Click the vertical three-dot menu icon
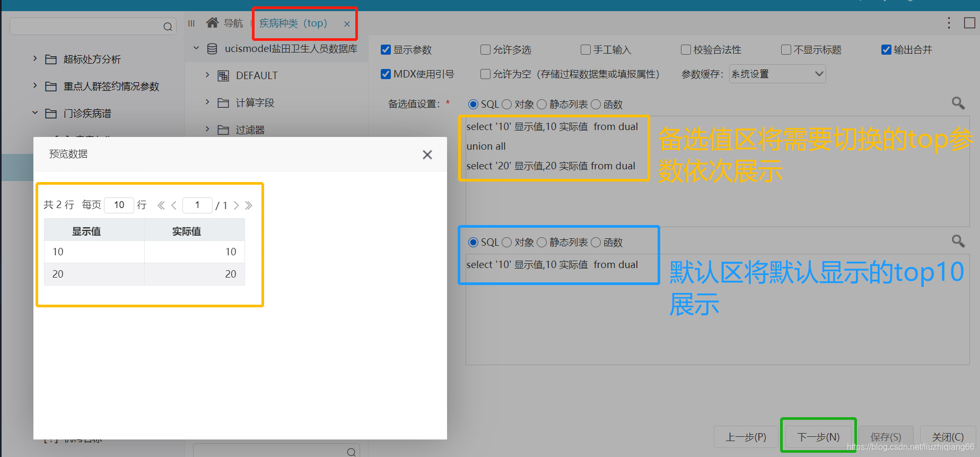 (949, 23)
